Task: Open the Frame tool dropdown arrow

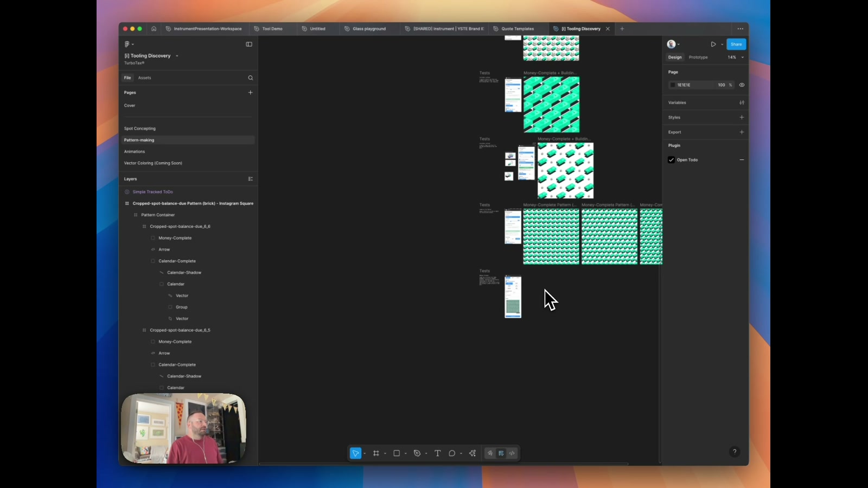Action: pos(385,453)
